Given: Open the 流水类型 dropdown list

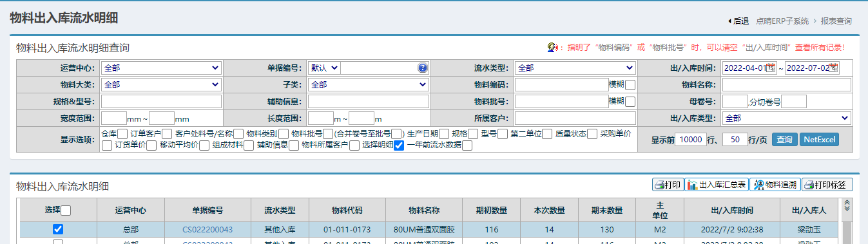Looking at the screenshot, I should pos(575,68).
